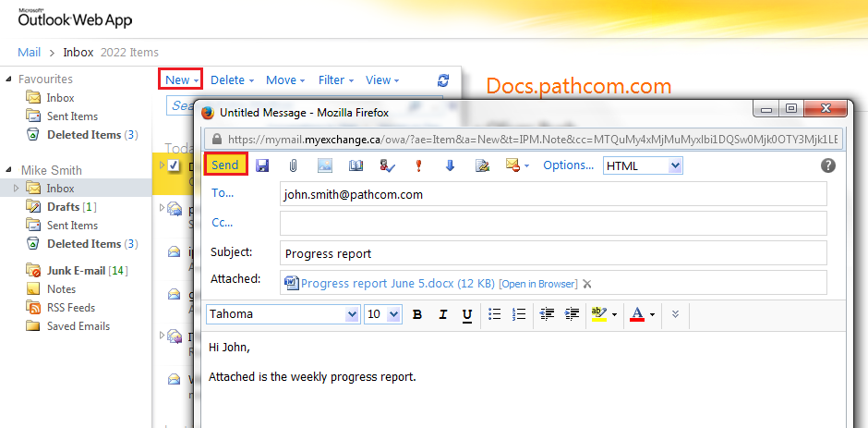Open the Address Book icon
This screenshot has width=868, height=428.
(356, 165)
